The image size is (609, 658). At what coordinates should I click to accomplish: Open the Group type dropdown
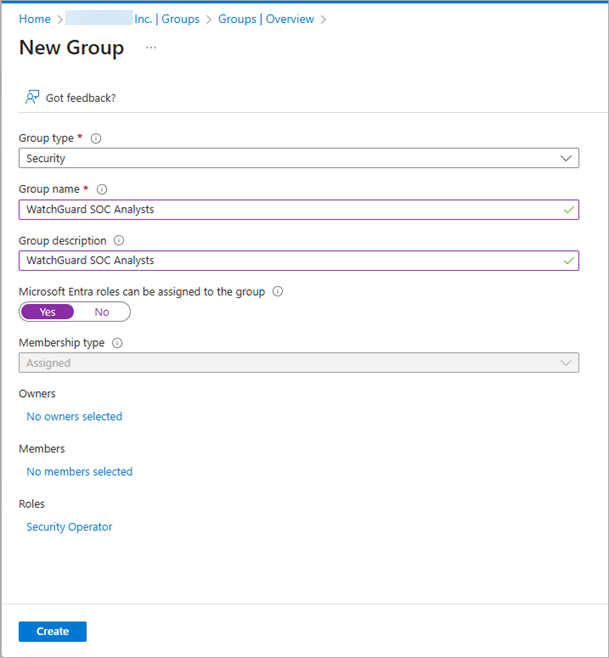tap(298, 158)
